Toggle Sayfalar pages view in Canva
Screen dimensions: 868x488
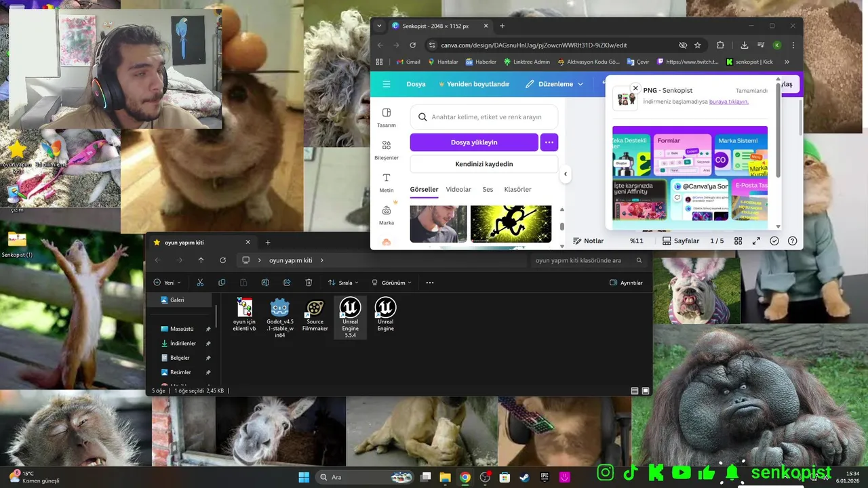tap(681, 241)
